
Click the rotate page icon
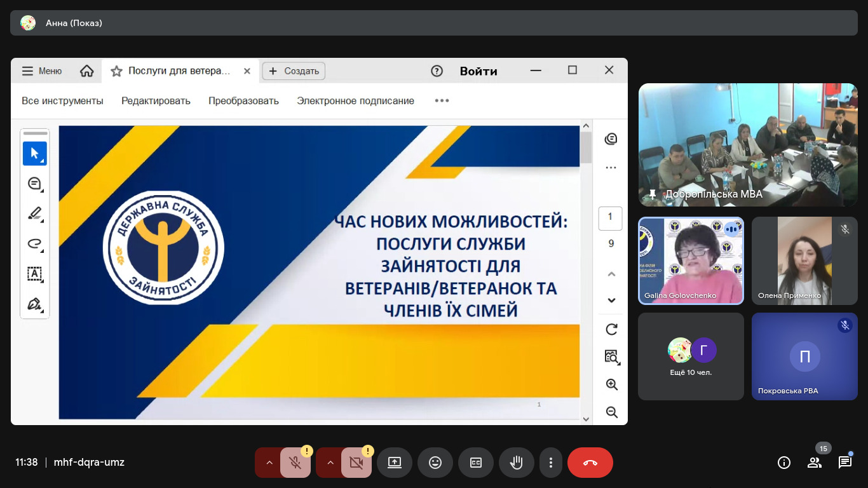(x=611, y=329)
